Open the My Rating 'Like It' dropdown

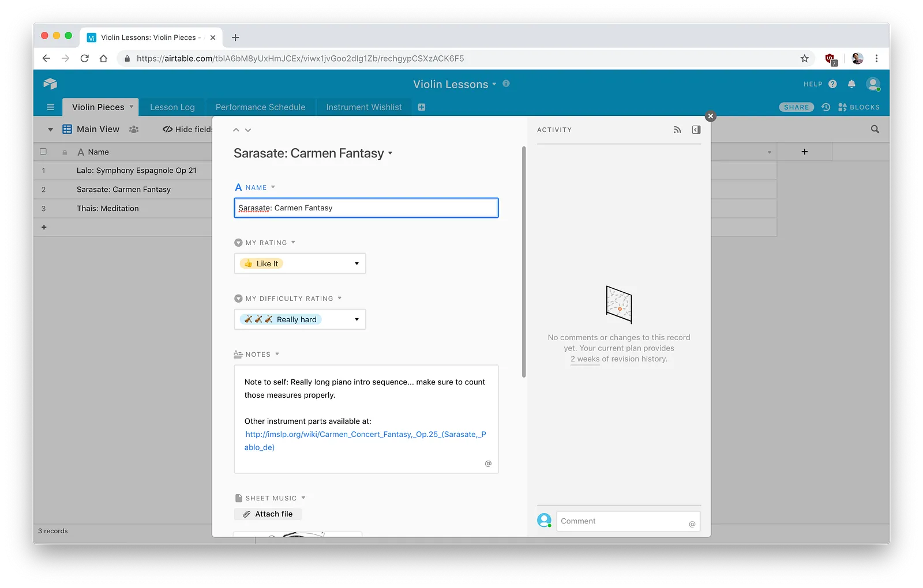pos(300,263)
